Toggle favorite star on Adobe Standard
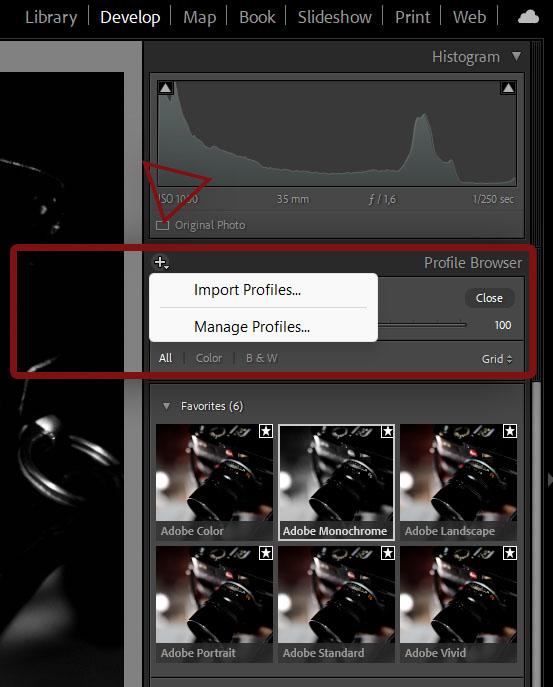The image size is (553, 687). pos(387,553)
